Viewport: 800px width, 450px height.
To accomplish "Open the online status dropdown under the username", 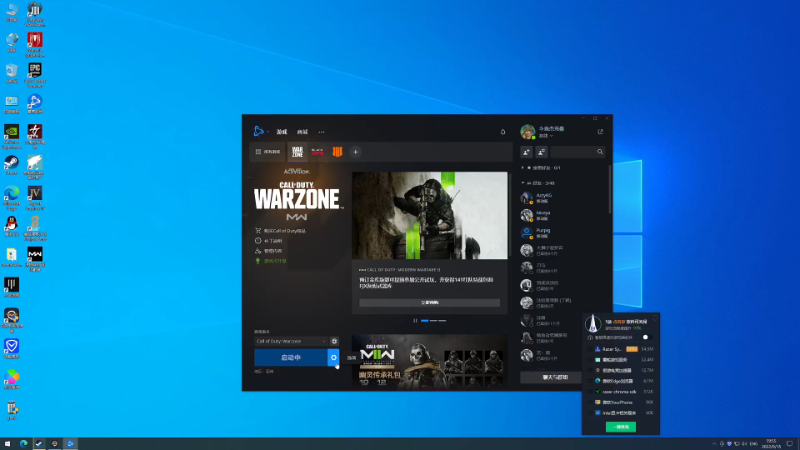I will 546,136.
